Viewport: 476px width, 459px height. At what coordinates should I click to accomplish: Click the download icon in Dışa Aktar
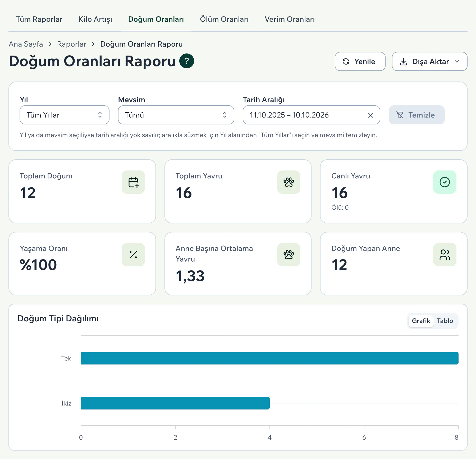click(x=404, y=61)
